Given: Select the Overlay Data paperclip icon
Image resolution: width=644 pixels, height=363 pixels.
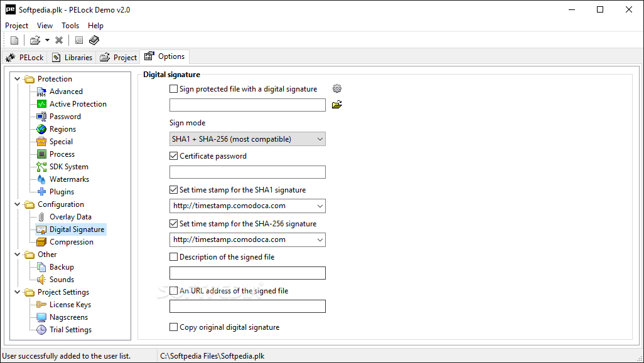Looking at the screenshot, I should (41, 217).
